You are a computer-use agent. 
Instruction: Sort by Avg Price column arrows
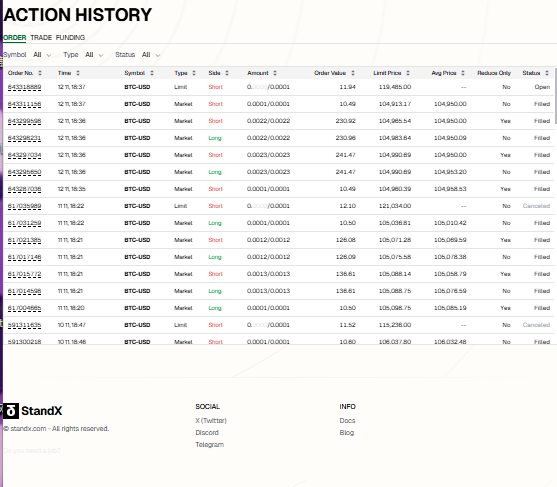pyautogui.click(x=463, y=73)
